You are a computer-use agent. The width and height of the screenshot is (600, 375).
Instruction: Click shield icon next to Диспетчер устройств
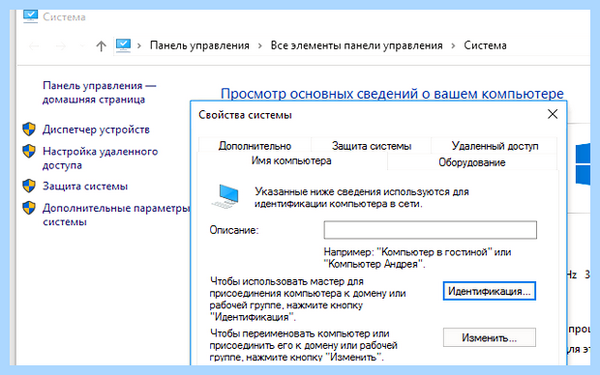(29, 129)
